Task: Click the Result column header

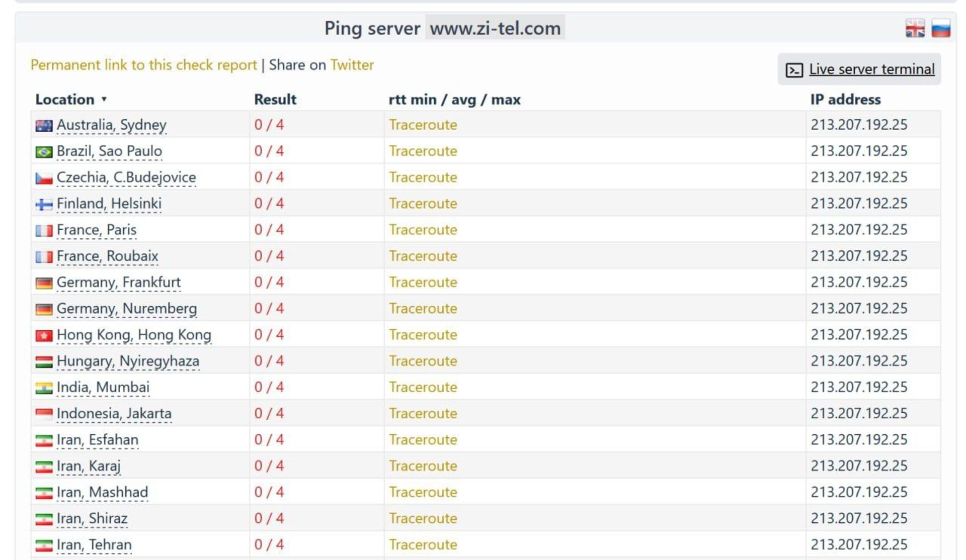Action: coord(275,100)
